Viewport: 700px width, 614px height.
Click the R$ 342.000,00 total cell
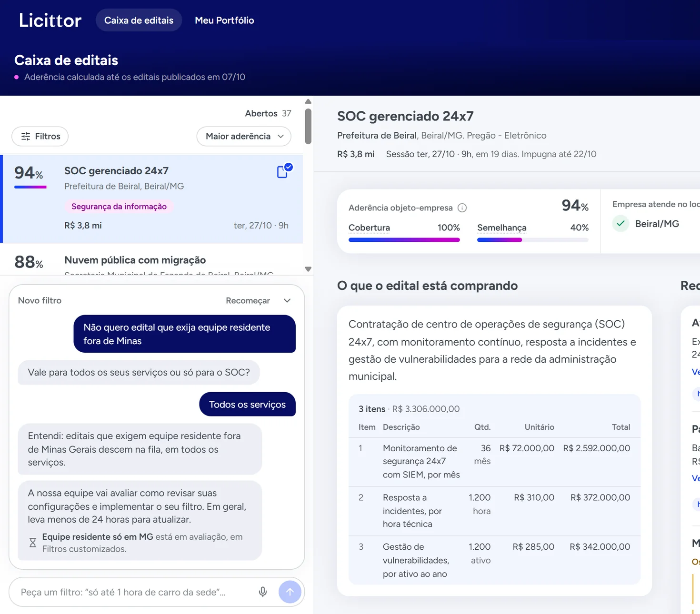[600, 547]
